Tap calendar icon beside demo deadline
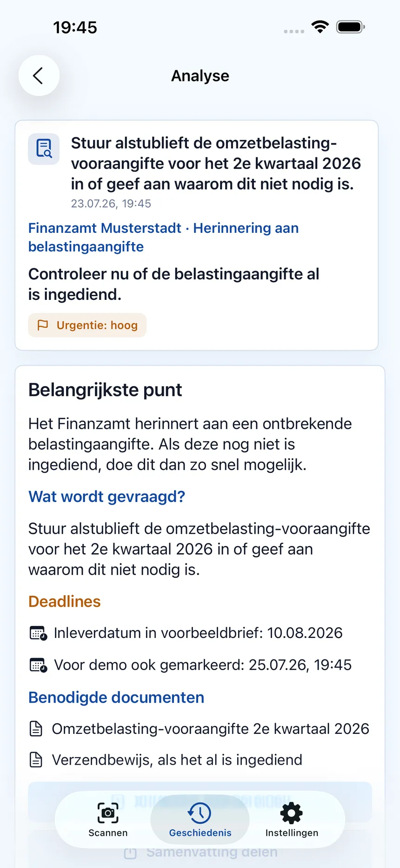This screenshot has width=400, height=868. 38,665
